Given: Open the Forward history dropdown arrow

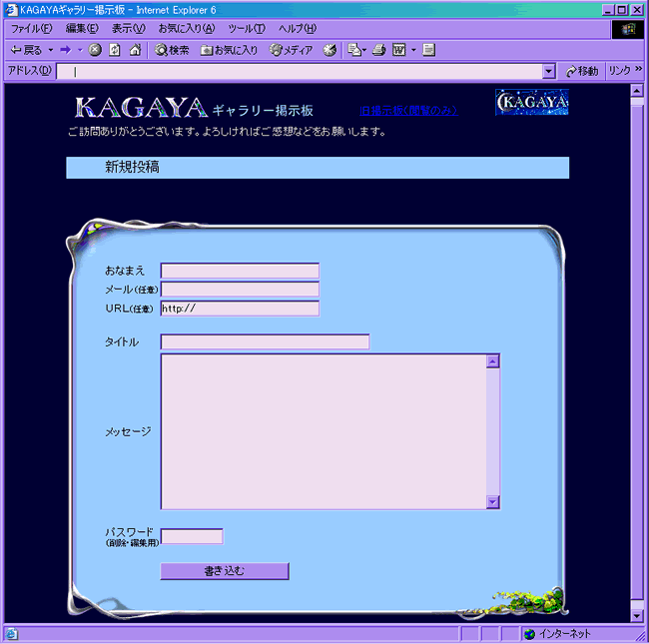Looking at the screenshot, I should pos(80,50).
